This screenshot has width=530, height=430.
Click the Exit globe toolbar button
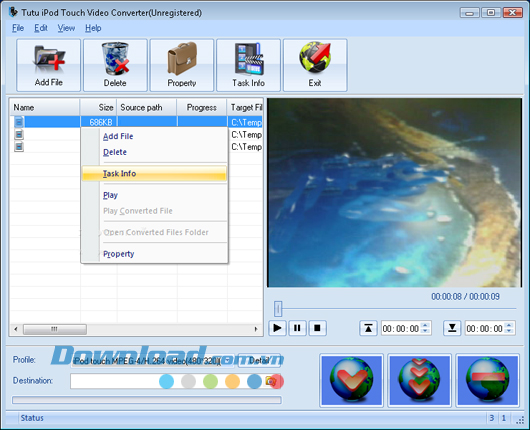315,65
